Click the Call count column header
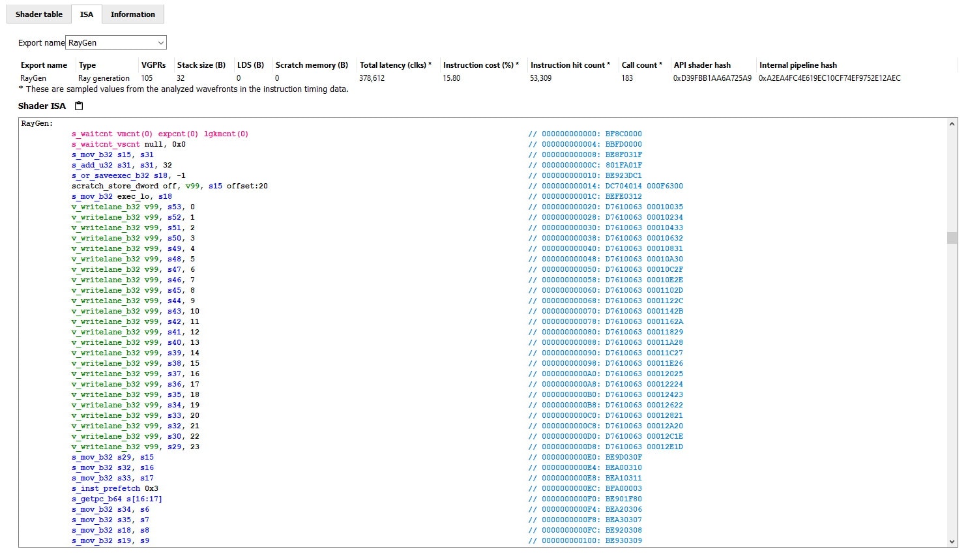Image resolution: width=968 pixels, height=560 pixels. coord(641,65)
